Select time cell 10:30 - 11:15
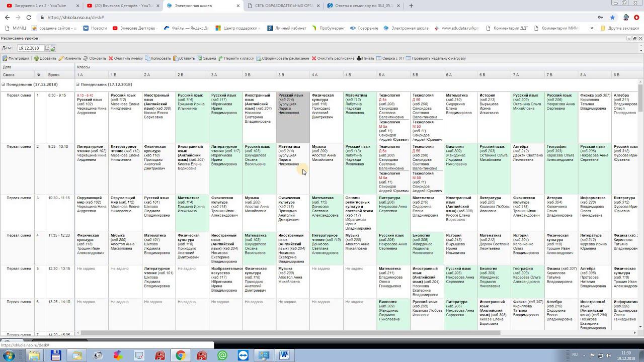Image resolution: width=644 pixels, height=362 pixels. point(60,213)
